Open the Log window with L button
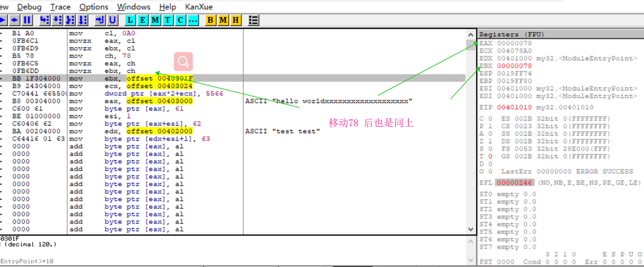 tap(130, 20)
